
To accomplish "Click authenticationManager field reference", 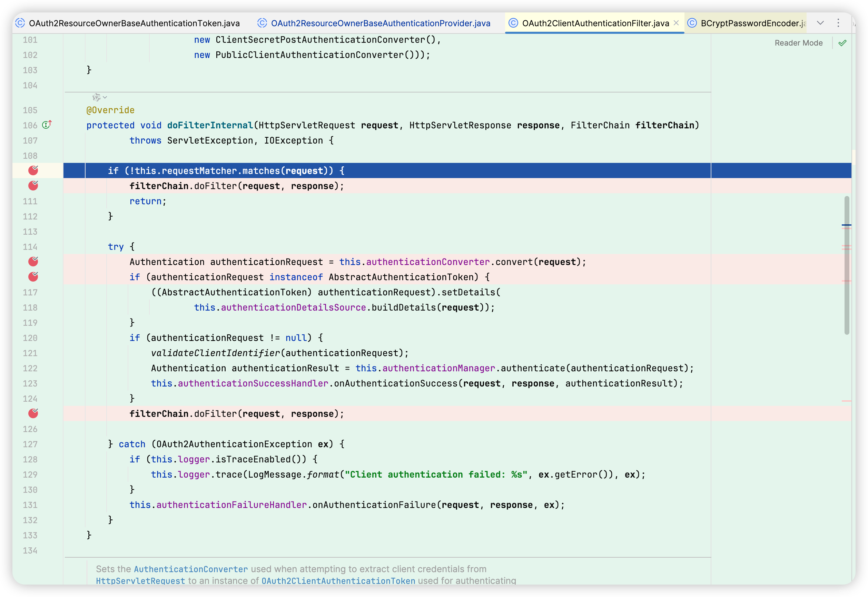I will (439, 368).
